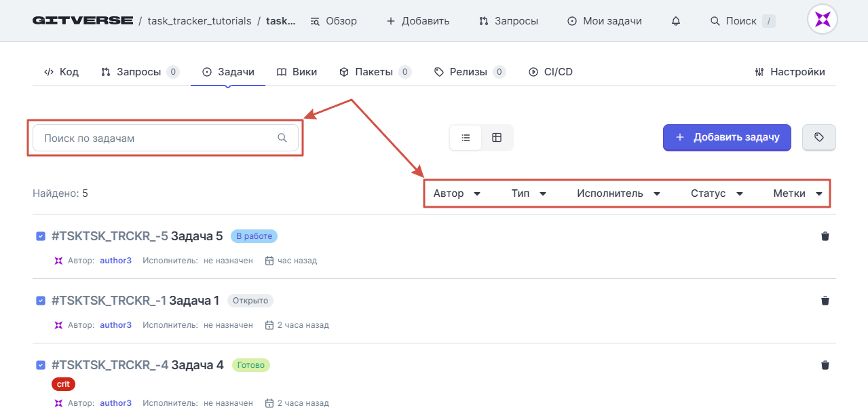Delete Задача 4 with trash icon
Screen dimensions: 868x414
pyautogui.click(x=825, y=365)
